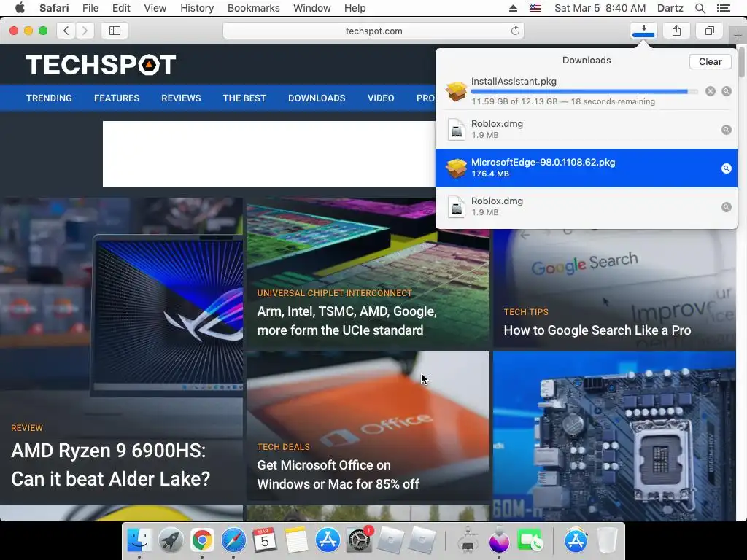Open the Share toolbar button
Viewport: 747px width, 560px height.
click(x=676, y=31)
